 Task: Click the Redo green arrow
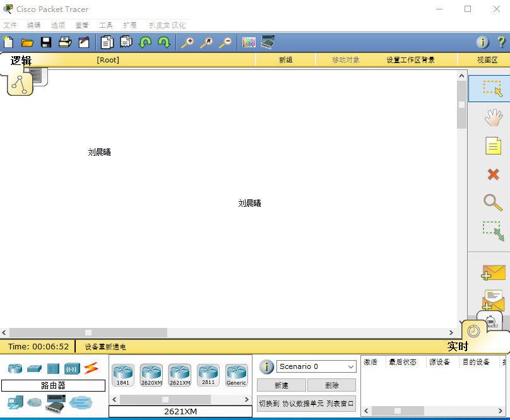click(164, 42)
